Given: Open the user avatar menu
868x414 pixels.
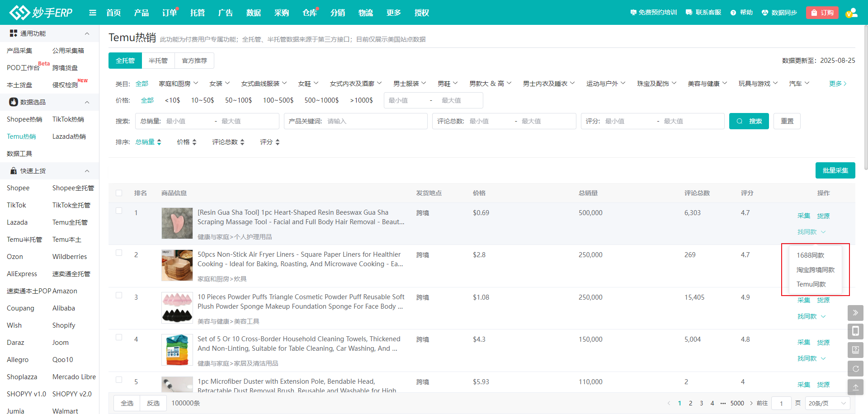Looking at the screenshot, I should click(851, 13).
